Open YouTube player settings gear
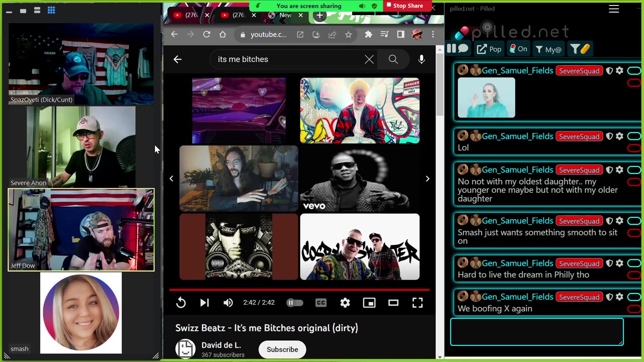Screen dimensions: 644x362 click(345, 303)
